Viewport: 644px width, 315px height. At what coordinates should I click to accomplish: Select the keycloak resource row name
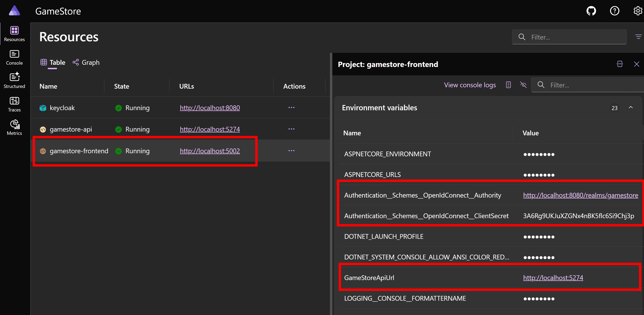click(62, 108)
